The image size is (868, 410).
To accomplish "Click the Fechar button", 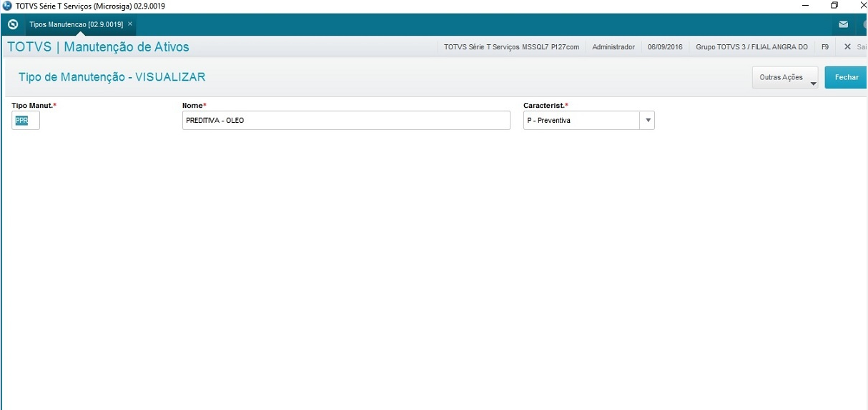I will [x=847, y=77].
